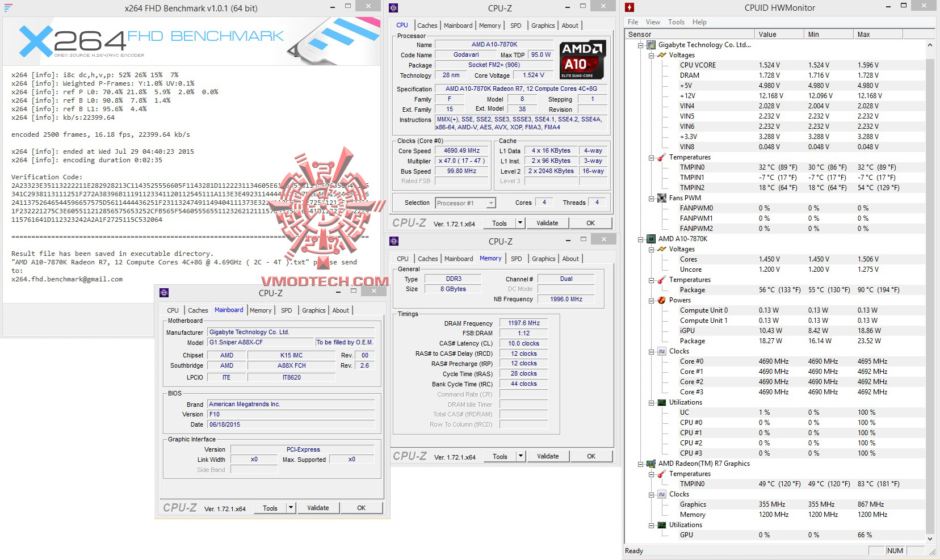Click Validate in the CPU-Z CPU window
The height and width of the screenshot is (560, 940).
pos(547,223)
